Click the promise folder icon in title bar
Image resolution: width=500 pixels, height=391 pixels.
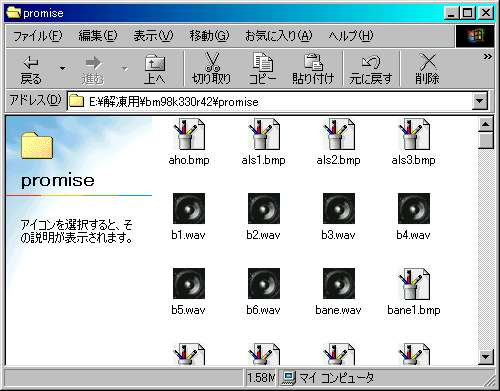[x=13, y=13]
